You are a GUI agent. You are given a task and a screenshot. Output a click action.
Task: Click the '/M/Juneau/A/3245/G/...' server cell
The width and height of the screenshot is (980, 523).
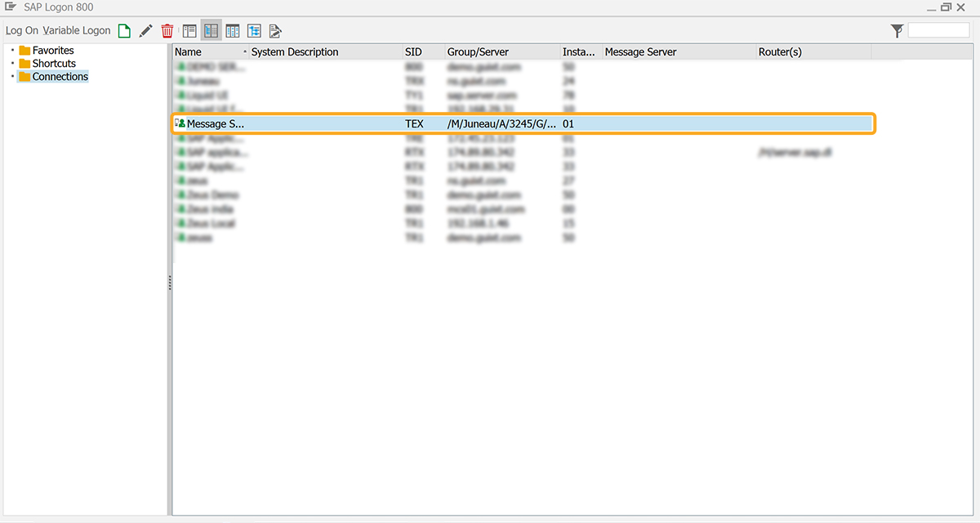tap(502, 123)
